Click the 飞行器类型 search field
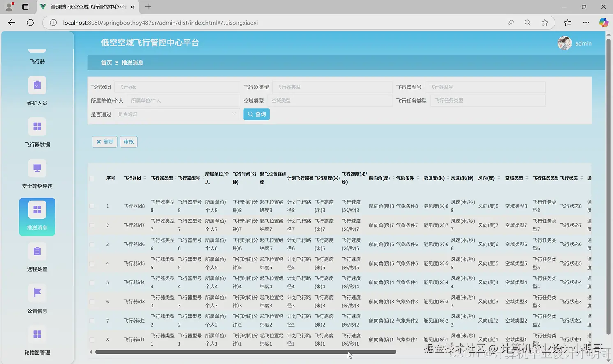Screen dimensions: 613x364 (332, 87)
